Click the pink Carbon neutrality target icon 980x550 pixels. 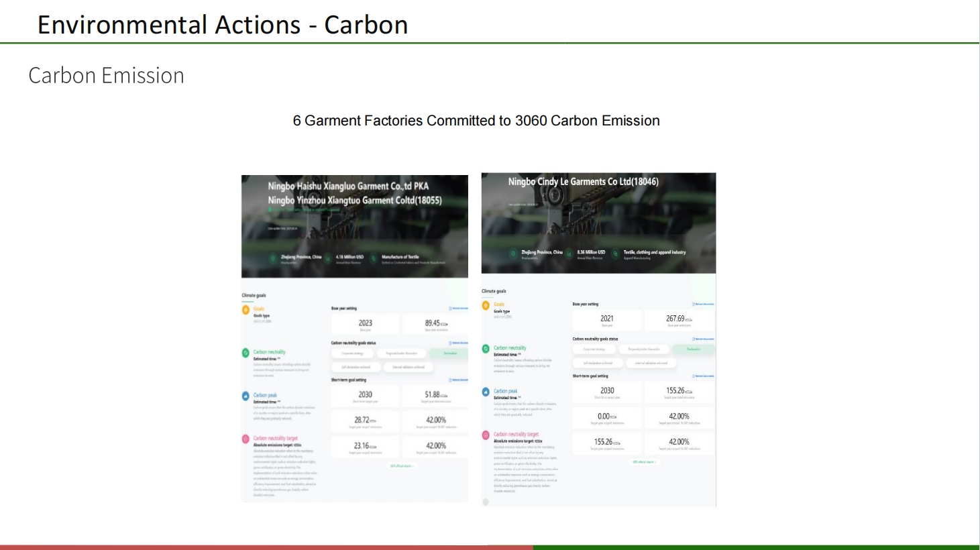coord(244,438)
